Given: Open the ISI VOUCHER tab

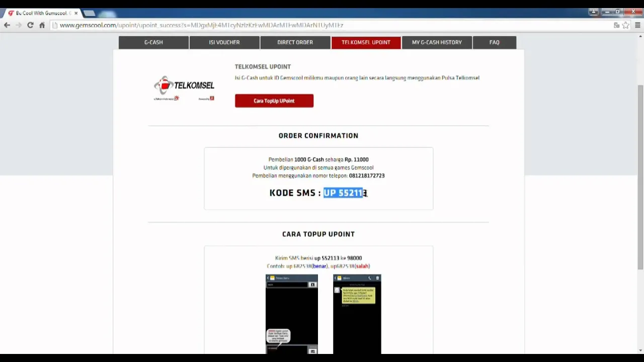Looking at the screenshot, I should pyautogui.click(x=224, y=42).
